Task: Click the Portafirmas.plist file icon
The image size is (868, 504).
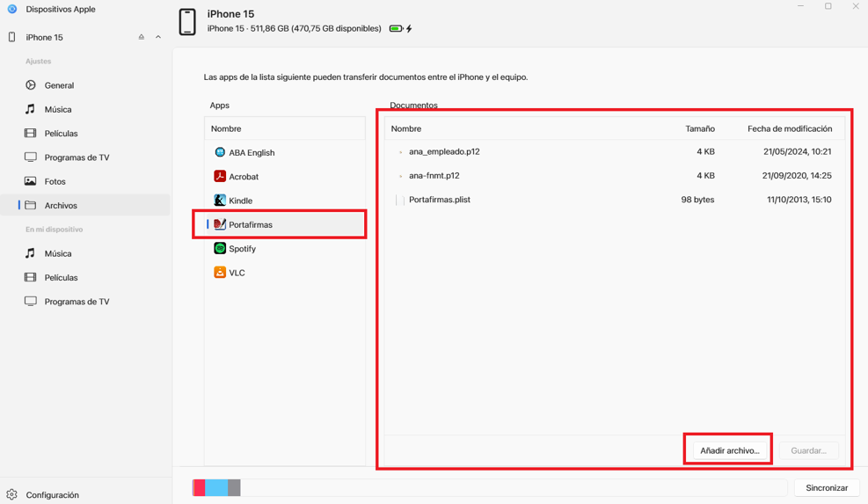Action: coord(399,200)
